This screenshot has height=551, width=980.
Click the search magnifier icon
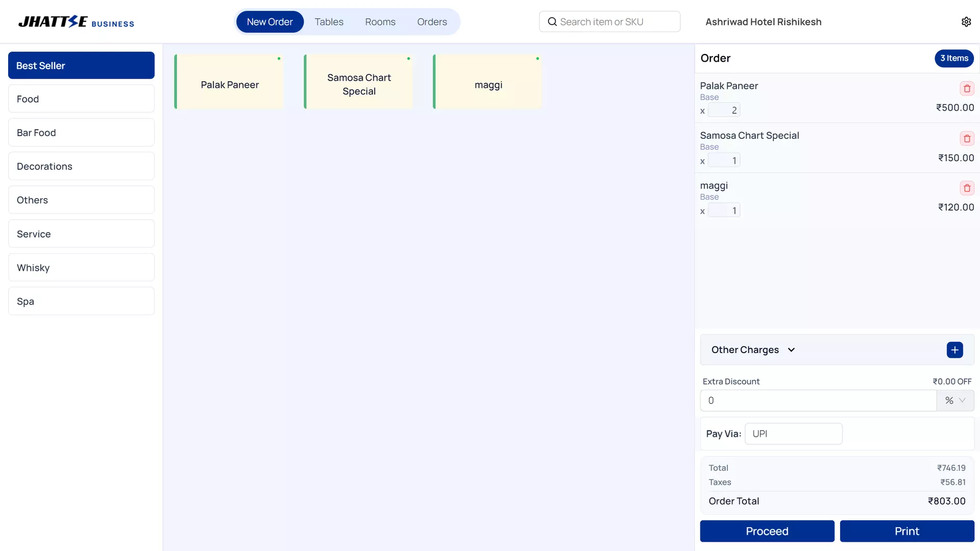[x=552, y=22]
